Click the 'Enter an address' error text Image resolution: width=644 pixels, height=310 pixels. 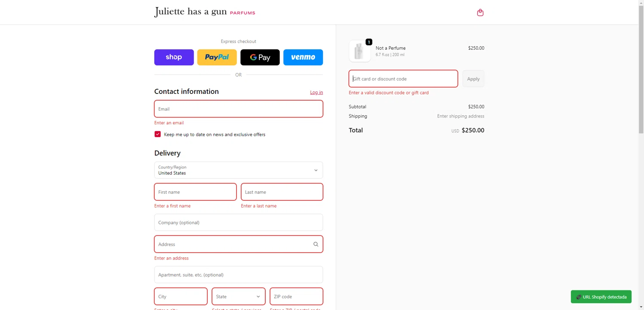(x=171, y=258)
